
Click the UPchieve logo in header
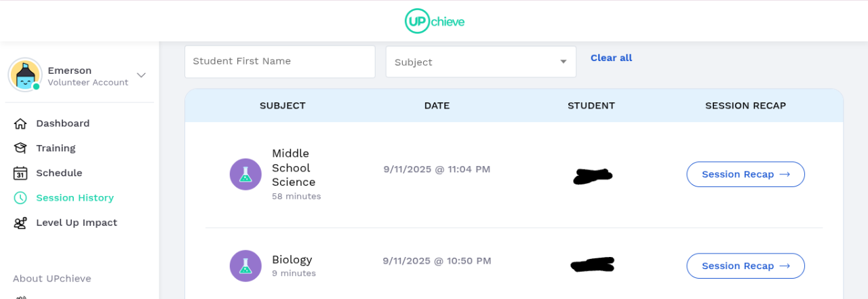[x=434, y=21]
